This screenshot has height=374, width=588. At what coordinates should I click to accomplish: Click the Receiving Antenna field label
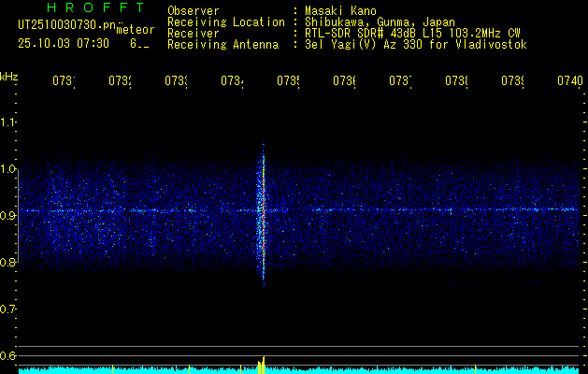click(x=222, y=44)
